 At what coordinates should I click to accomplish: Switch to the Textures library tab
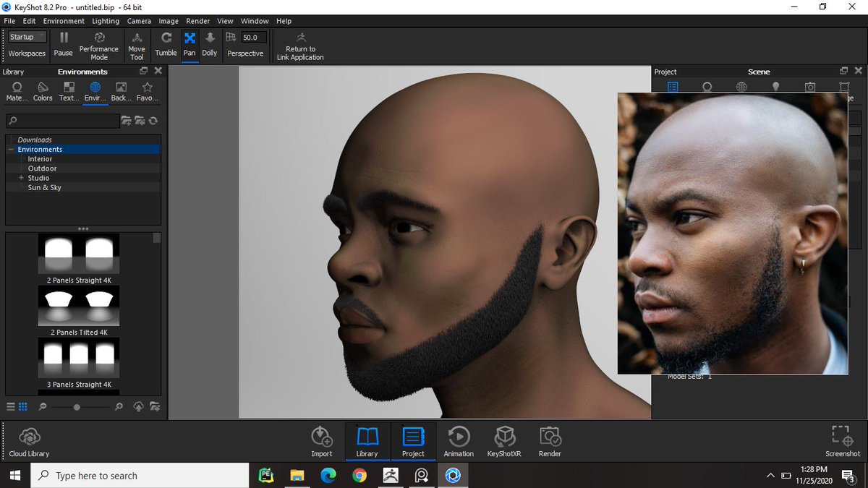pos(69,92)
